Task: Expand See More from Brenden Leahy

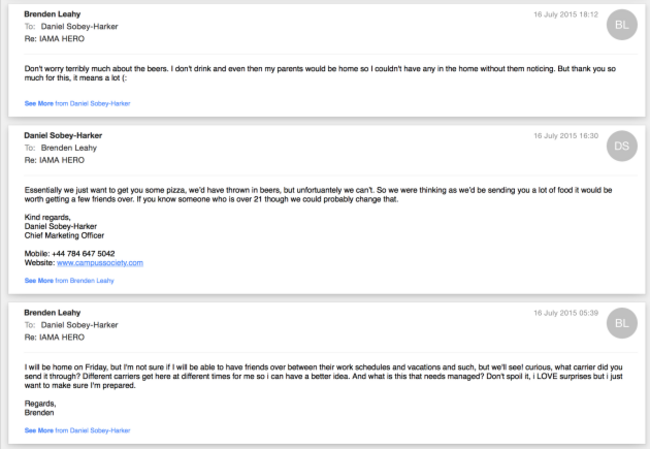Action: point(69,281)
